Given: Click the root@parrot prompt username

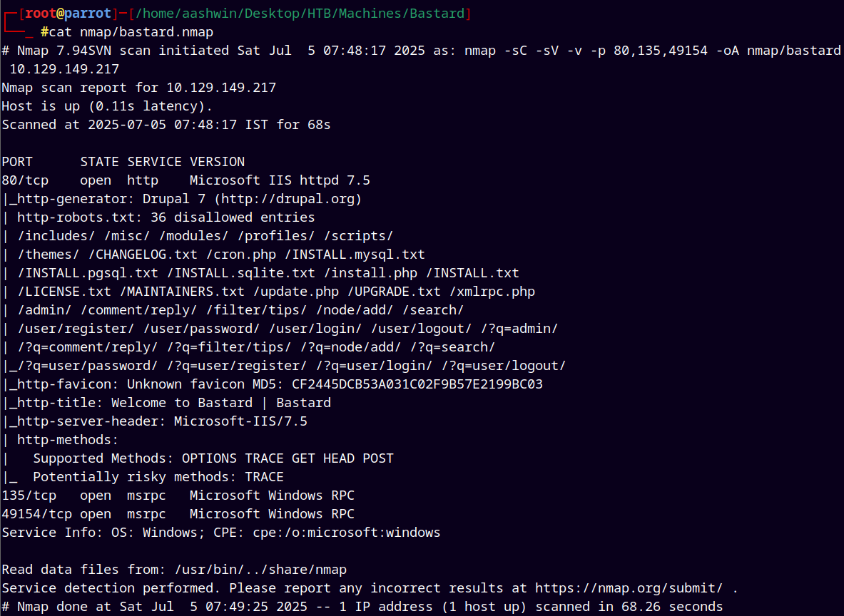Looking at the screenshot, I should 68,14.
